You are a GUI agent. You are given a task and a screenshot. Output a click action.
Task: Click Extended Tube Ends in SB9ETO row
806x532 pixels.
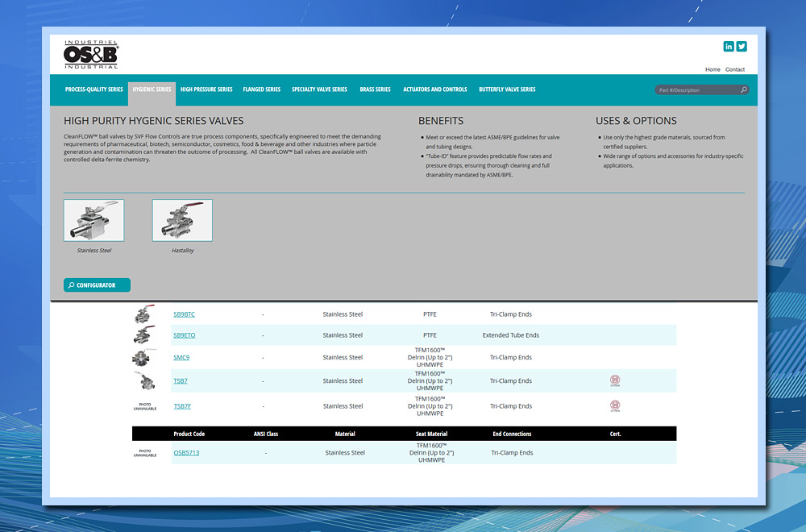[510, 335]
